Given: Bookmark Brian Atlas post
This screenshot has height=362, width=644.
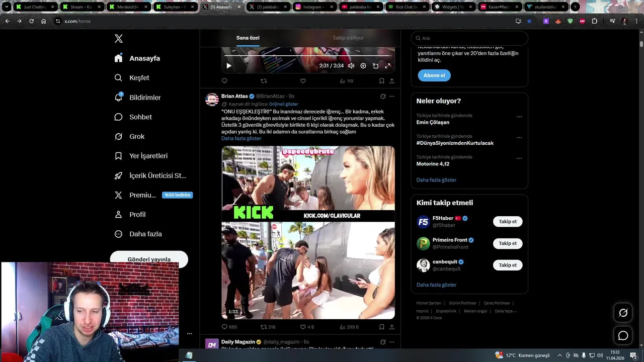Looking at the screenshot, I should (382, 327).
